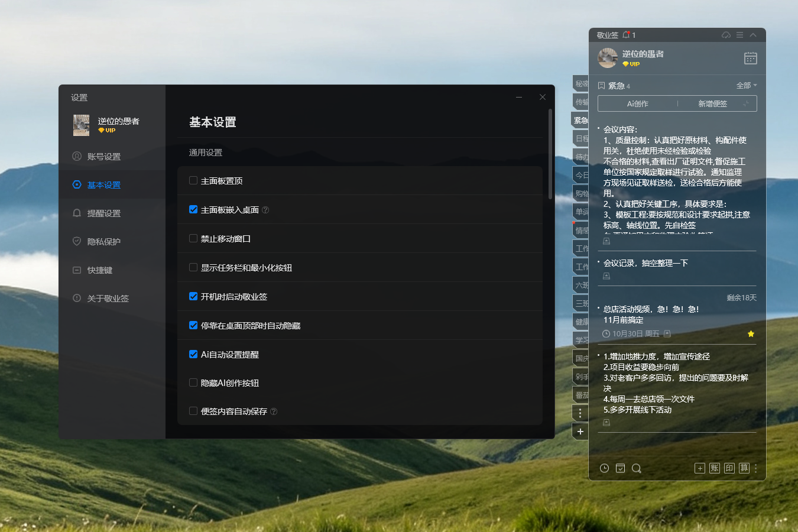
Task: Open the completed checklist icon in the note panel footer
Action: 620,468
